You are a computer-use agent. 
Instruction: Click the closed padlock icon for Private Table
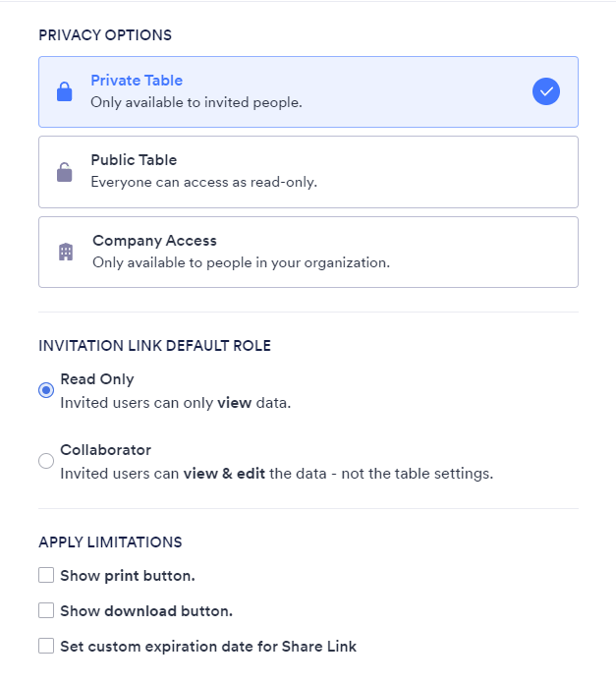point(65,92)
